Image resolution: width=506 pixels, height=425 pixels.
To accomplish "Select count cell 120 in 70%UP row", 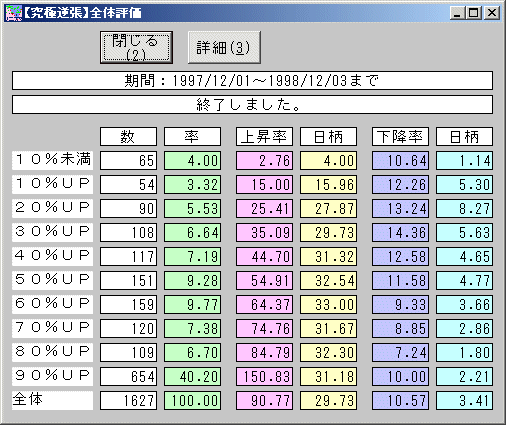I will point(128,328).
